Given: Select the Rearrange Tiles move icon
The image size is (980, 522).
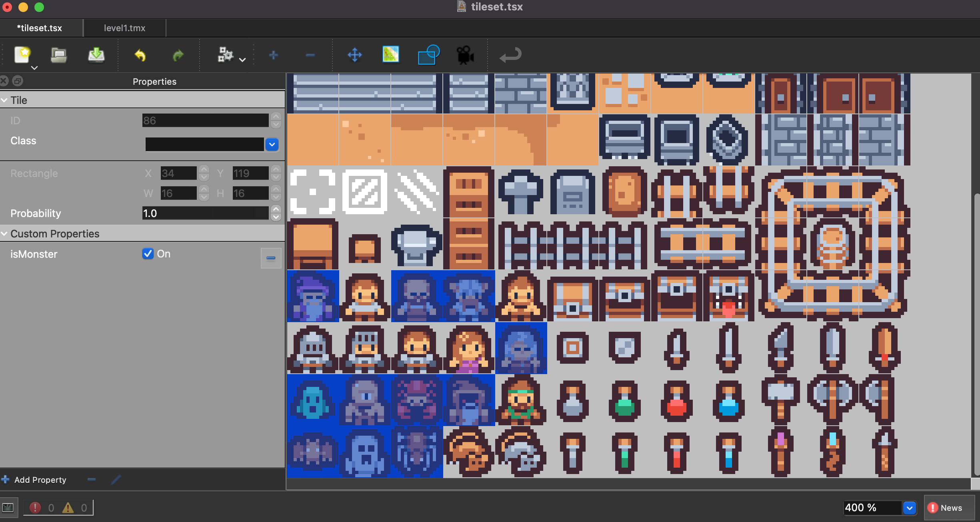Looking at the screenshot, I should (355, 55).
